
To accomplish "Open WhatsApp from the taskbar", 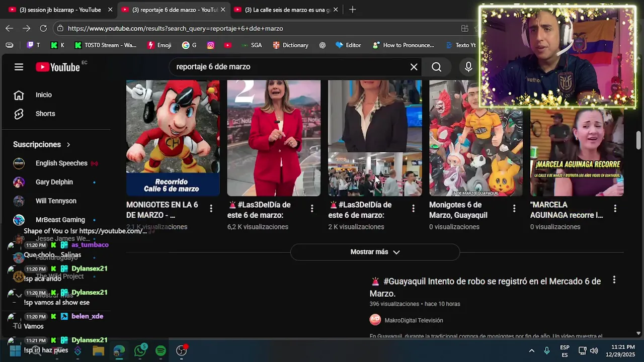I will (x=140, y=350).
